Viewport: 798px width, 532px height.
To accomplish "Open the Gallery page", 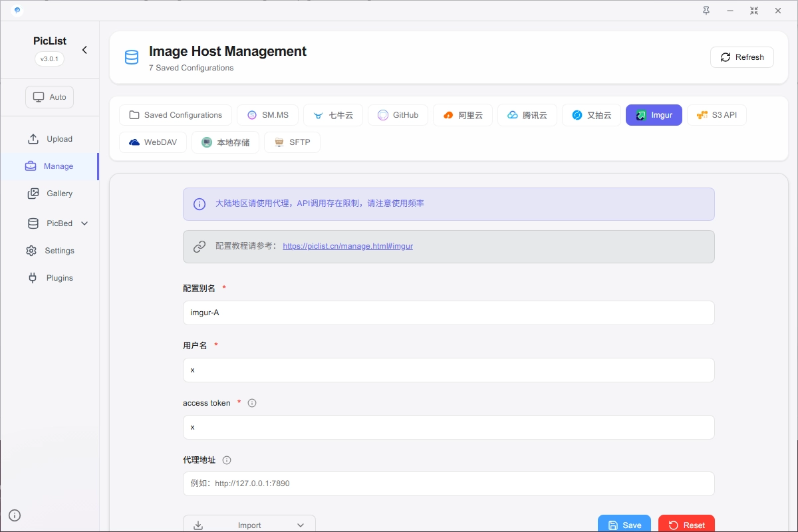I will click(50, 194).
